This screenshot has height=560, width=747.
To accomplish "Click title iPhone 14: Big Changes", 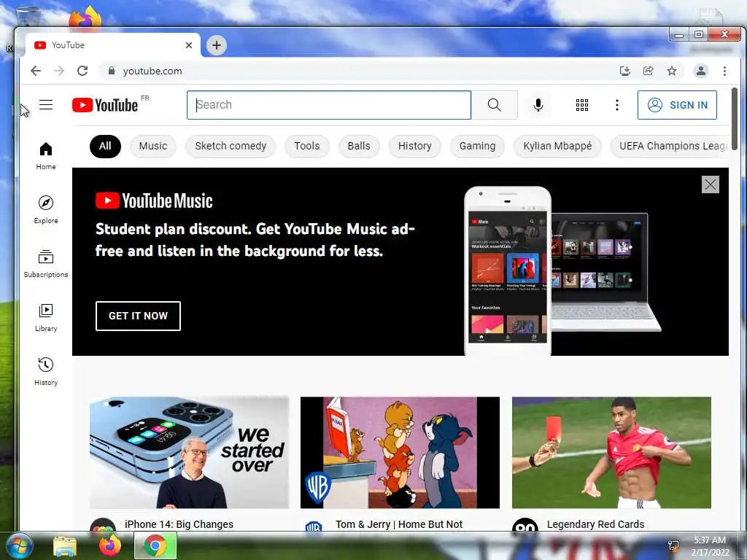I will point(179,524).
